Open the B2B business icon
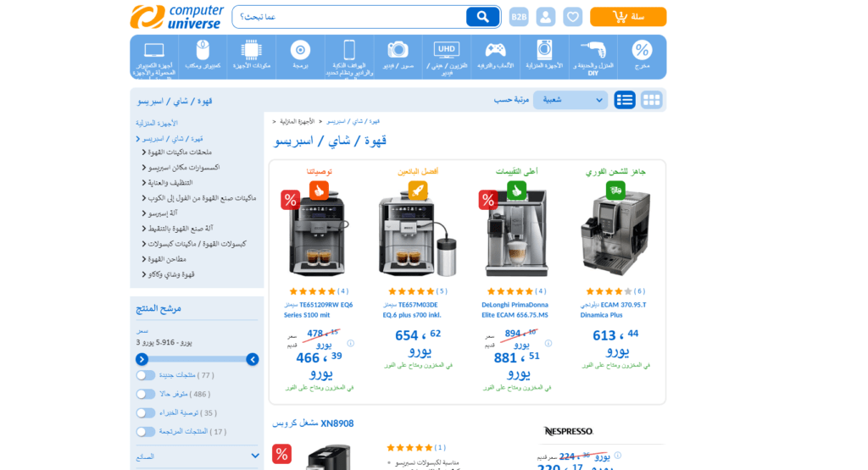 pyautogui.click(x=518, y=17)
